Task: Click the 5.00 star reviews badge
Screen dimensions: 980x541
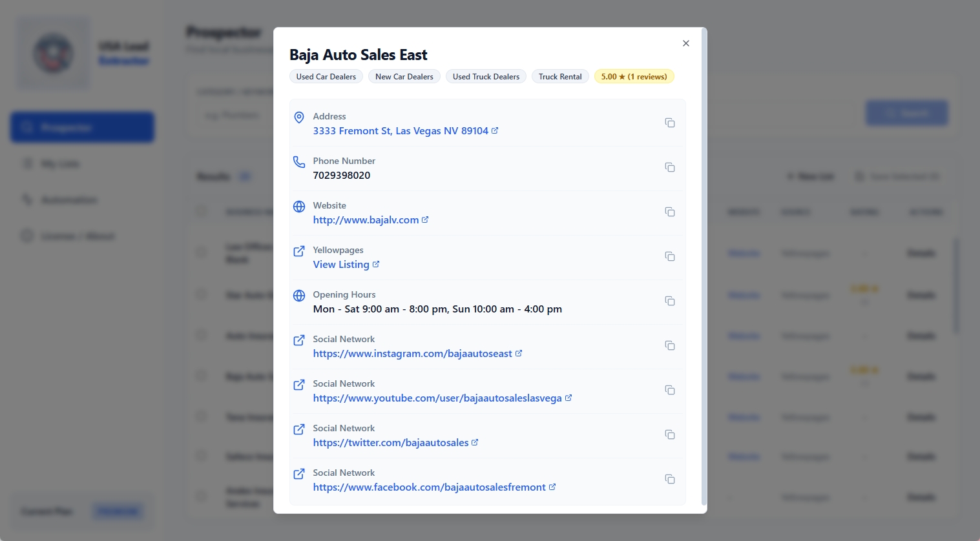Action: pos(634,76)
